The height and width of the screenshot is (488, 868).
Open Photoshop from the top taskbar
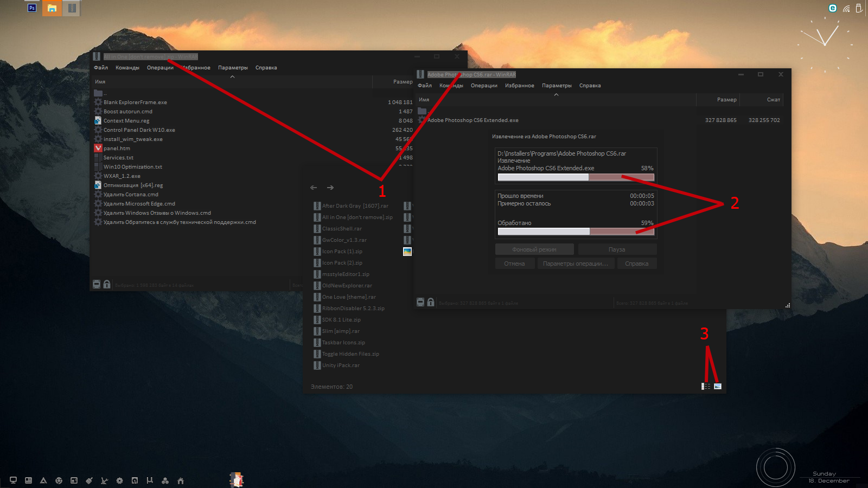click(32, 8)
